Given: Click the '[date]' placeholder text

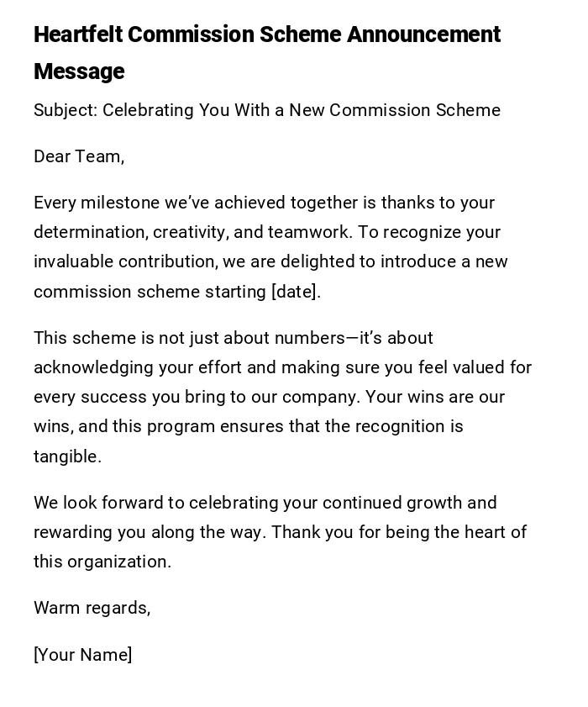Looking at the screenshot, I should click(x=295, y=293).
